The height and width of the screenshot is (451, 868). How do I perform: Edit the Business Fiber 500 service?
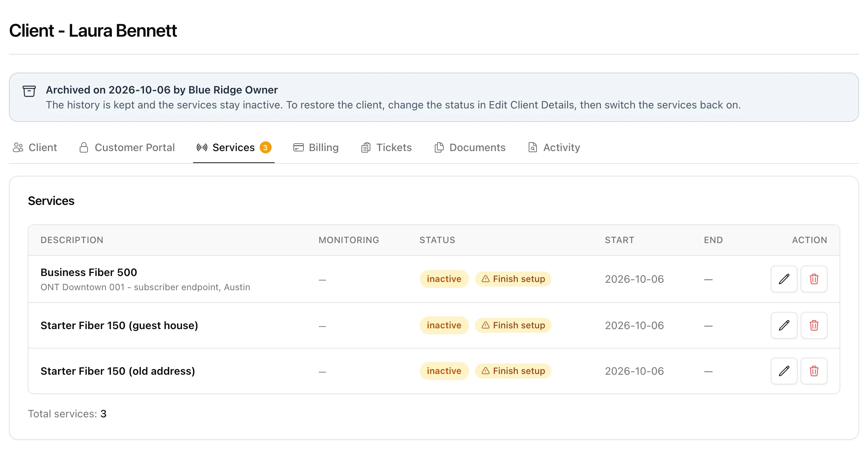[x=784, y=279]
